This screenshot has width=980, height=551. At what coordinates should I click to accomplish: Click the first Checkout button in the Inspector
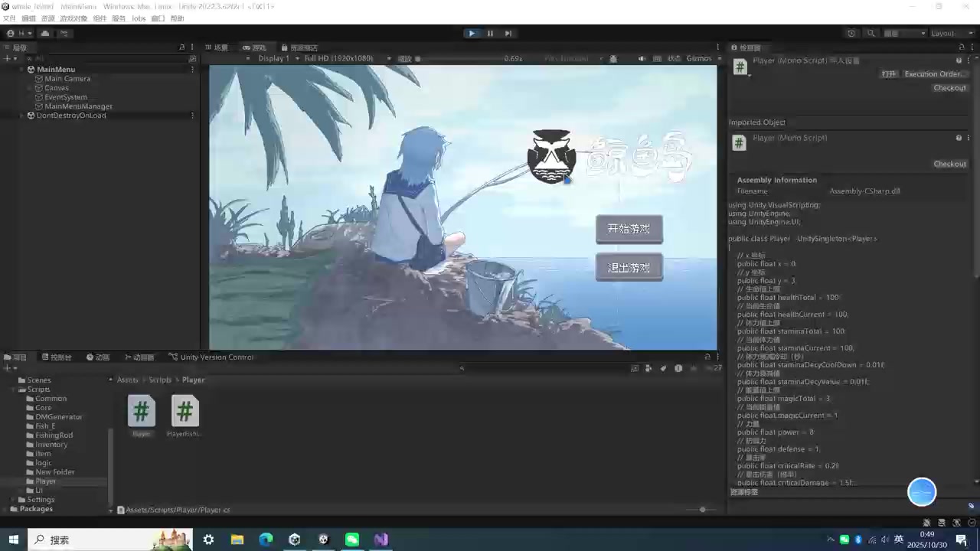click(x=949, y=88)
